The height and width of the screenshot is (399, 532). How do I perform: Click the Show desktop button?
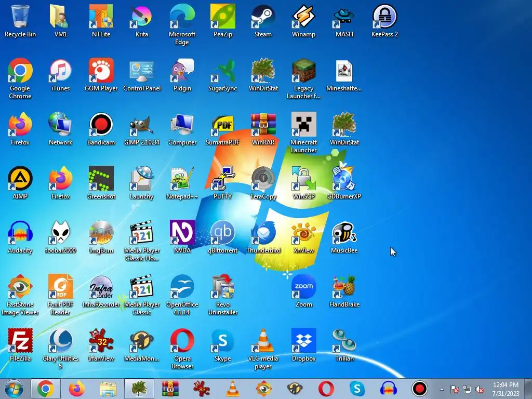528,389
